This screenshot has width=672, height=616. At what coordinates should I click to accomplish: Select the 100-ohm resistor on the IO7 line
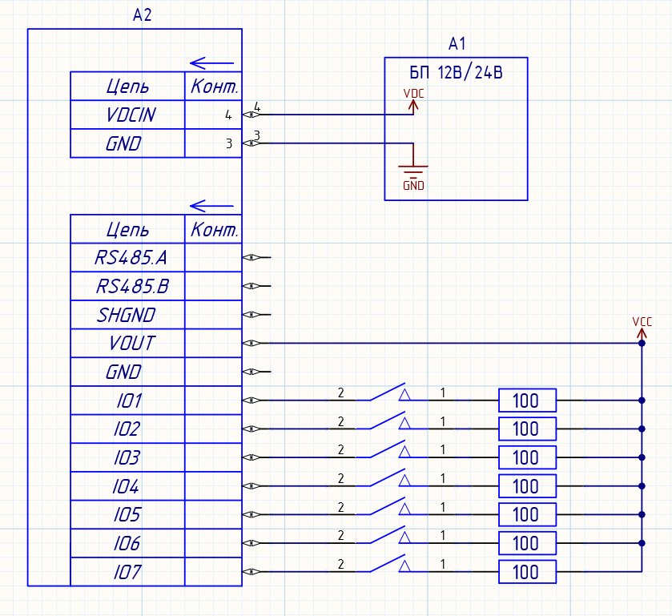526,573
